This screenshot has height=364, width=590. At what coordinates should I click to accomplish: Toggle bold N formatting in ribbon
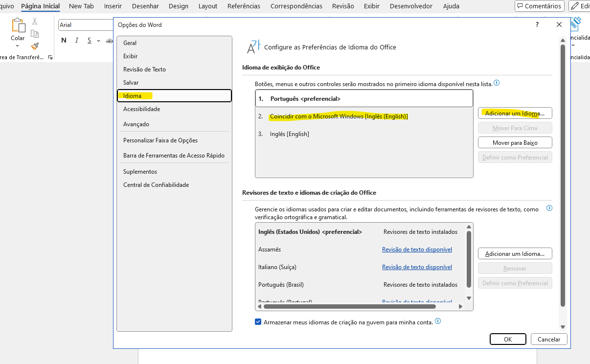64,41
